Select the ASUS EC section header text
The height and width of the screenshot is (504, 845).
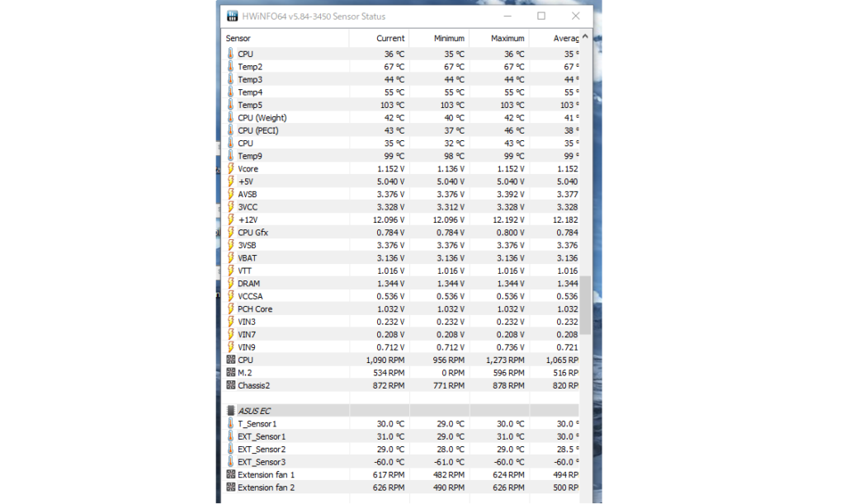pos(254,411)
